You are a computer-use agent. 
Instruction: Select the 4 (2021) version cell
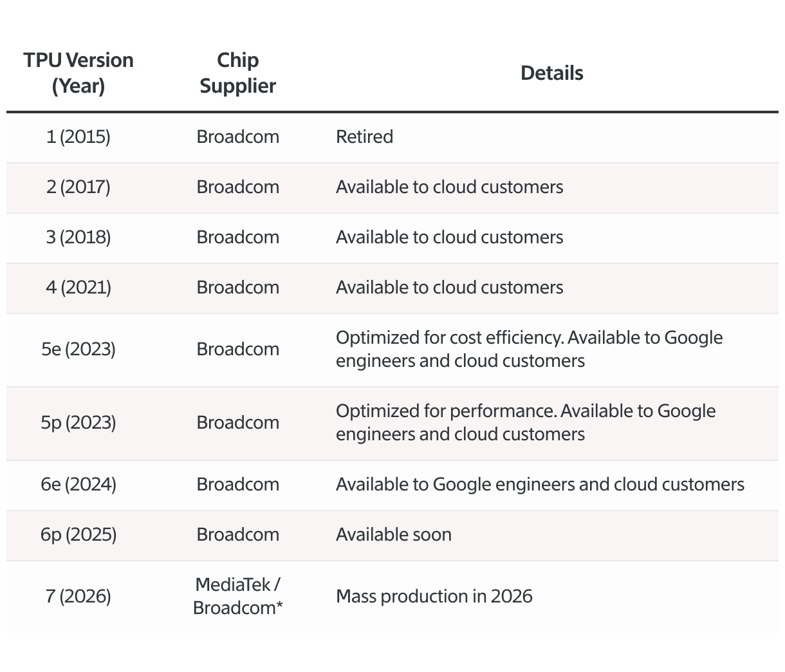tap(78, 287)
